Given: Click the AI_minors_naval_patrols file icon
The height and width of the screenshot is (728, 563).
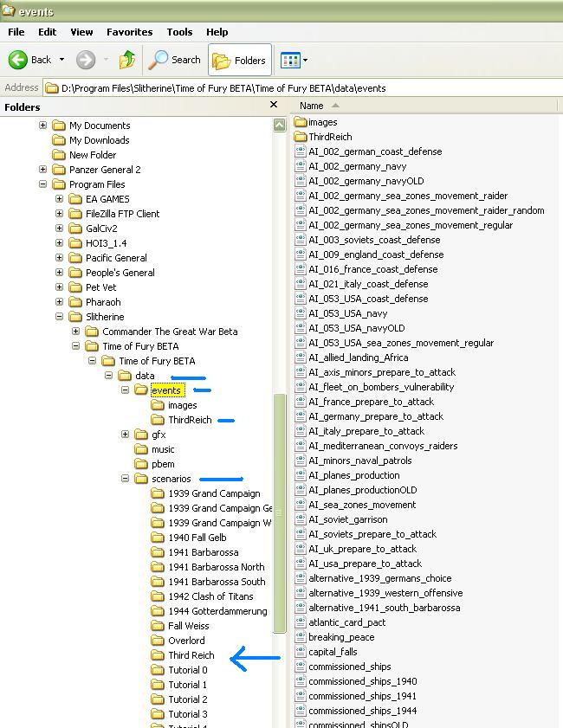Looking at the screenshot, I should point(301,461).
